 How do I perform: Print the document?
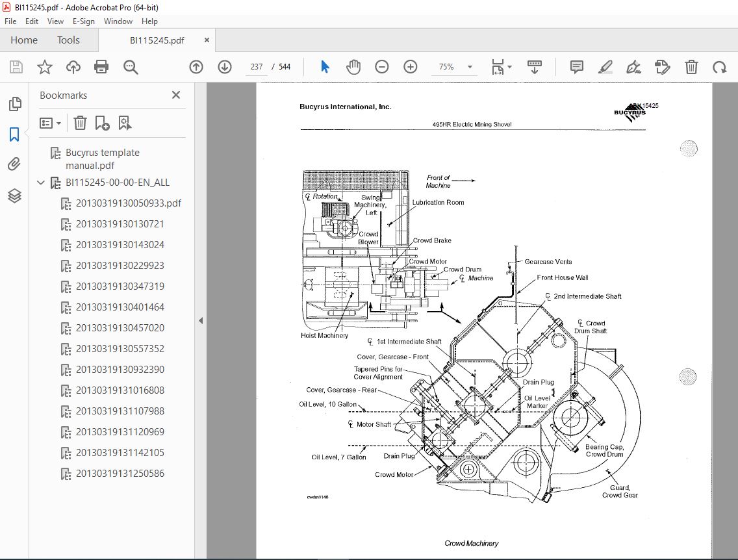pyautogui.click(x=101, y=67)
